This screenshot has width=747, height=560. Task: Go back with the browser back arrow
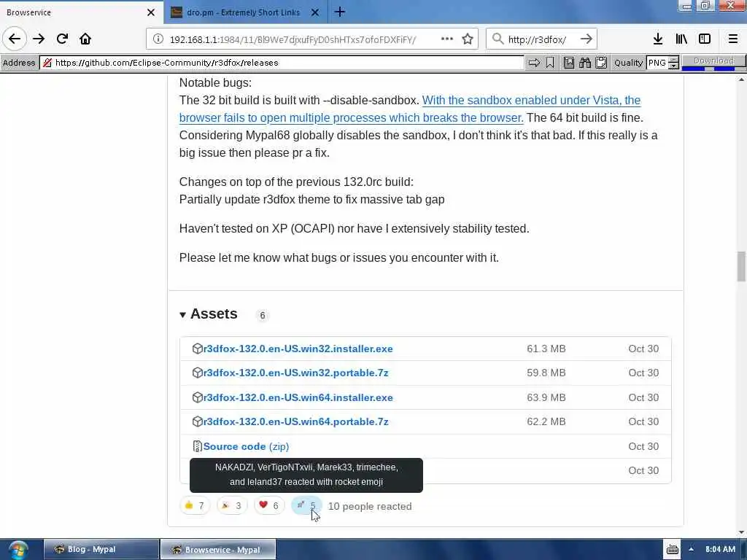pos(15,39)
